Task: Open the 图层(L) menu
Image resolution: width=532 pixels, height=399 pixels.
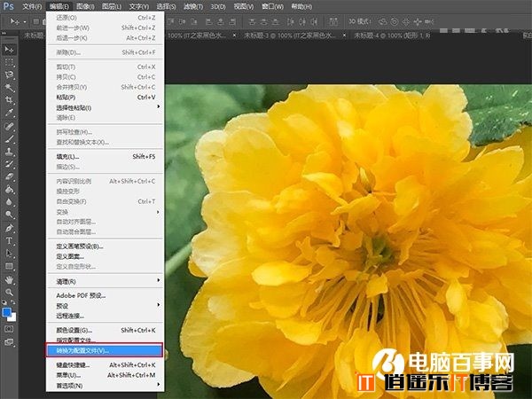Action: click(x=112, y=6)
